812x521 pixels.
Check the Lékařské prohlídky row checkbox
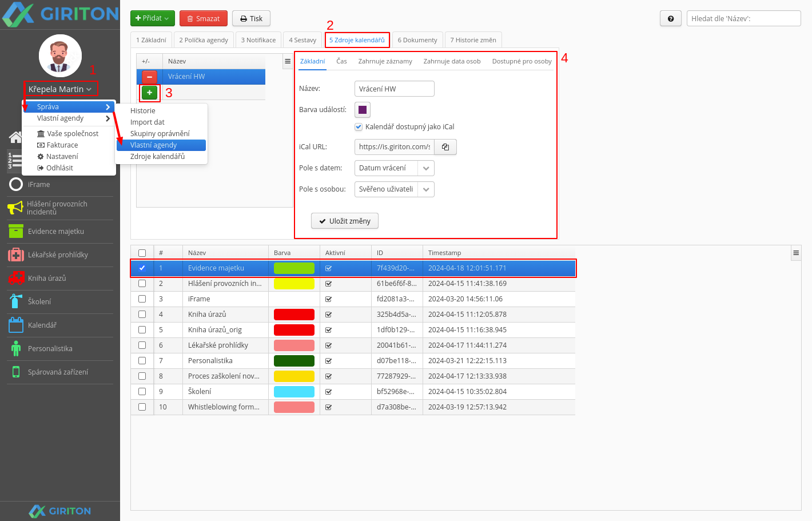(142, 345)
